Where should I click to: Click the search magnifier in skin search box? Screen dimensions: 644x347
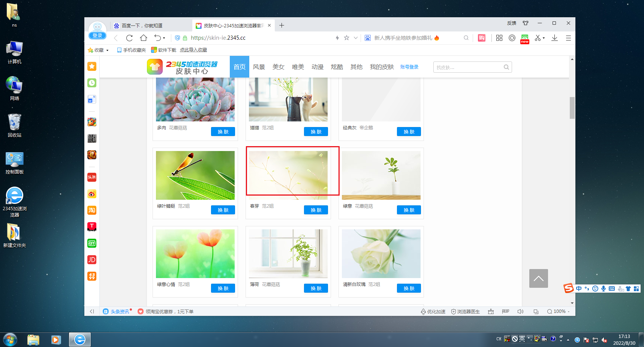(x=506, y=67)
